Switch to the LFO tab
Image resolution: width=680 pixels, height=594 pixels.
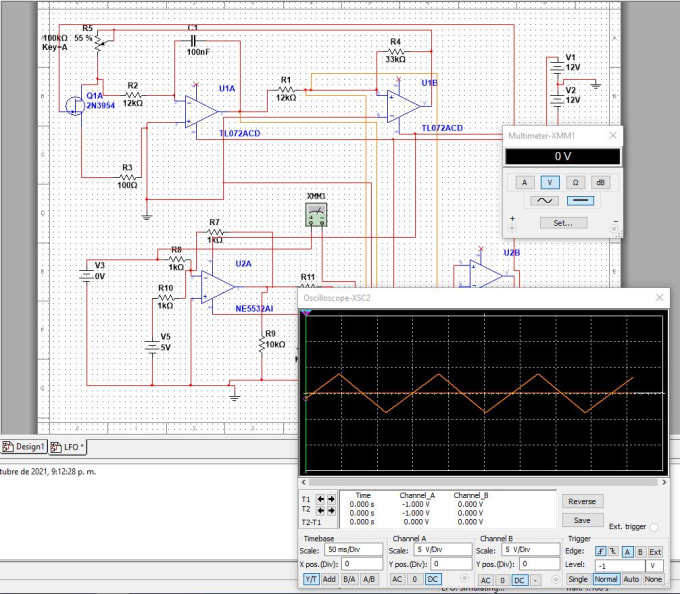point(68,447)
